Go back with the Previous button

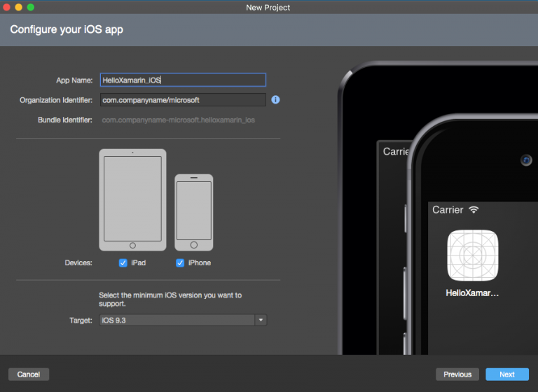457,374
